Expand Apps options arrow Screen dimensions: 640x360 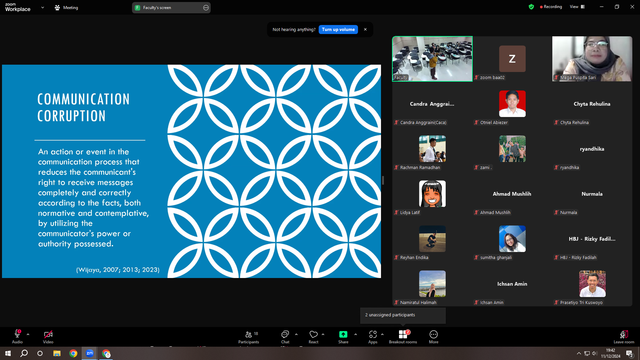click(x=382, y=334)
